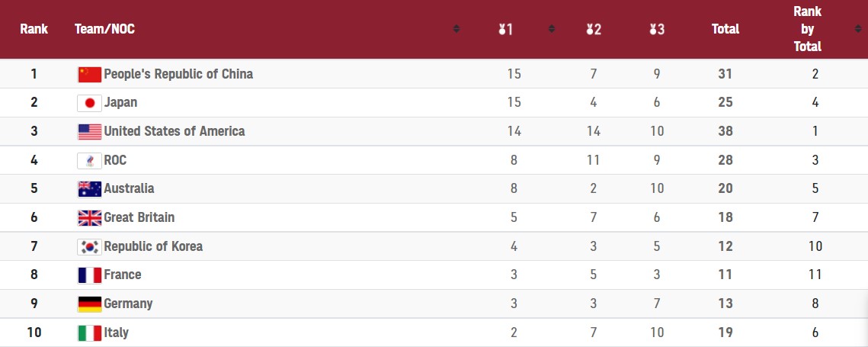Viewport: 868px width, 347px height.
Task: Click the Rank column header
Action: click(34, 29)
